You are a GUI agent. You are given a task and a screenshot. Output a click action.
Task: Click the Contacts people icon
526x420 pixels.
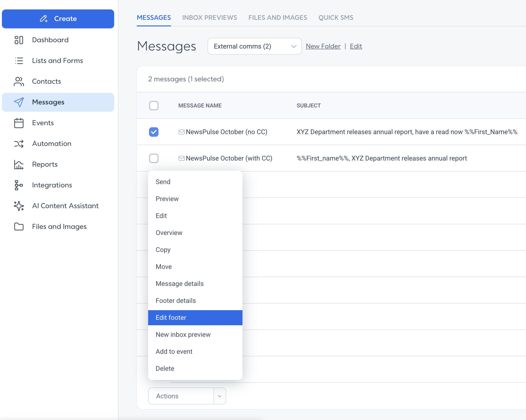[x=19, y=81]
